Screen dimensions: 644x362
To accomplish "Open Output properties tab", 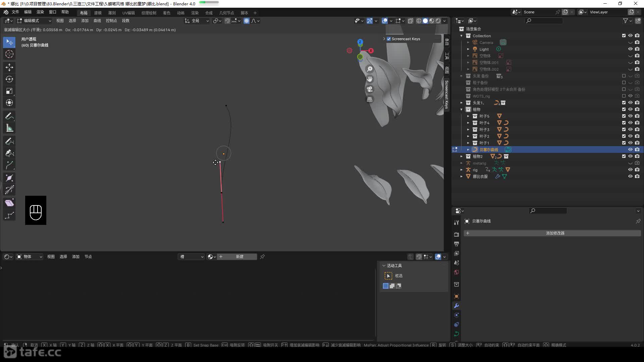I will (457, 244).
